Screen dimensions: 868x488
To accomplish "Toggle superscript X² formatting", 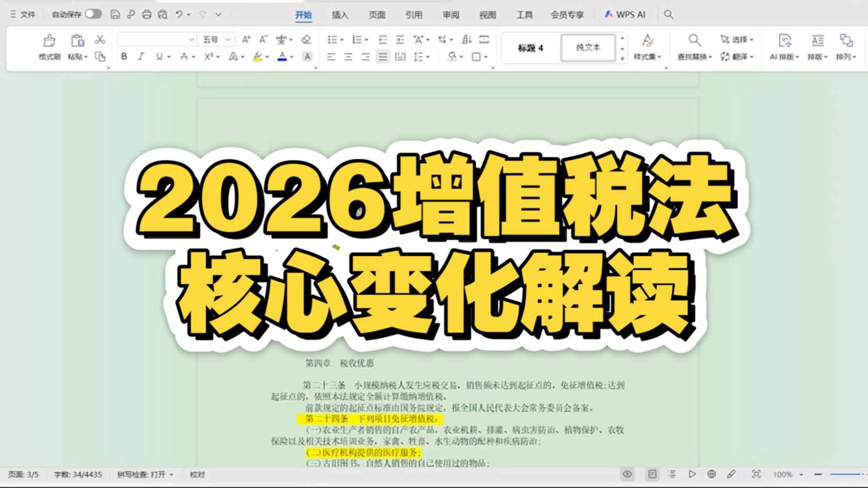I will pyautogui.click(x=209, y=57).
